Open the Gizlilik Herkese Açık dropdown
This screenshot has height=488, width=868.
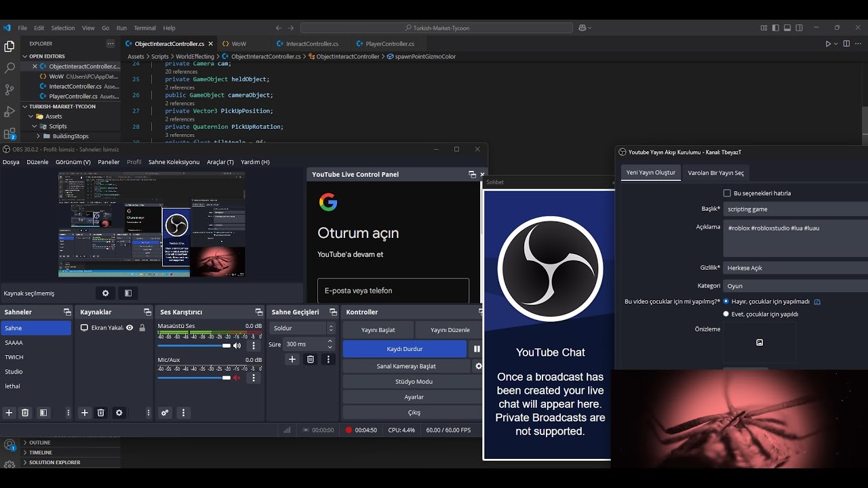point(795,268)
